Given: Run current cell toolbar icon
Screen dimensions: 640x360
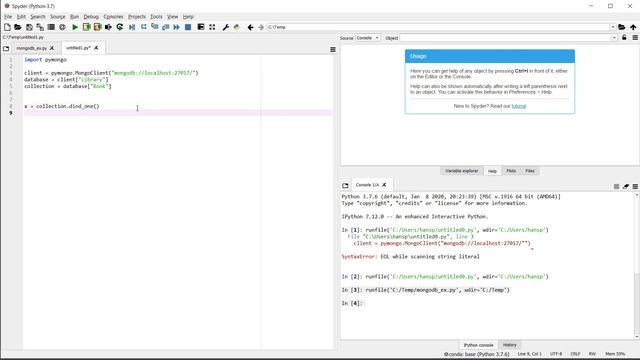Looking at the screenshot, I should pos(86,27).
